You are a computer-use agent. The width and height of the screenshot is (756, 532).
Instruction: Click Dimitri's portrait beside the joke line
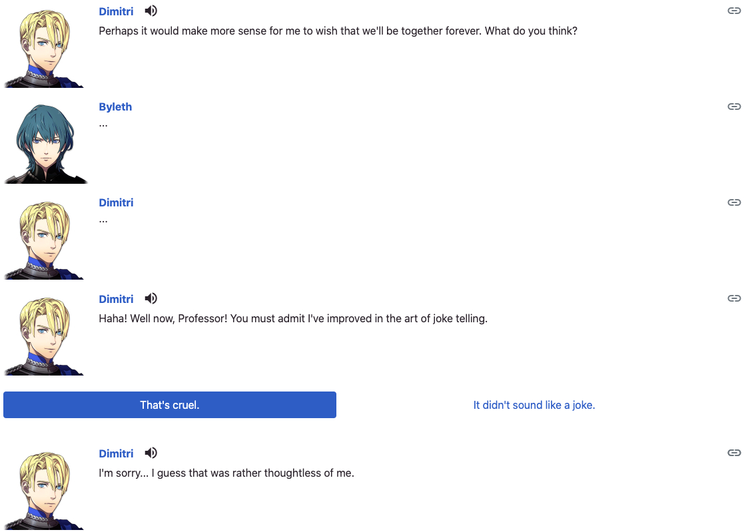coord(45,336)
